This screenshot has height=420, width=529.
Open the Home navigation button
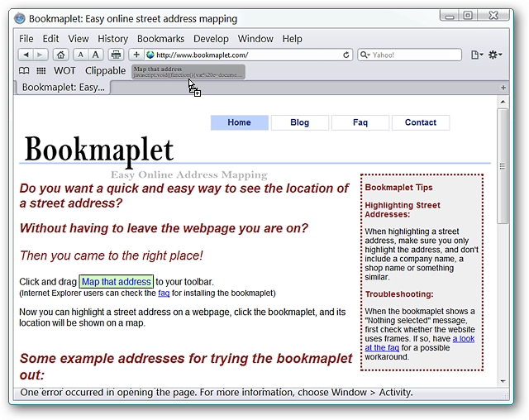coord(239,122)
